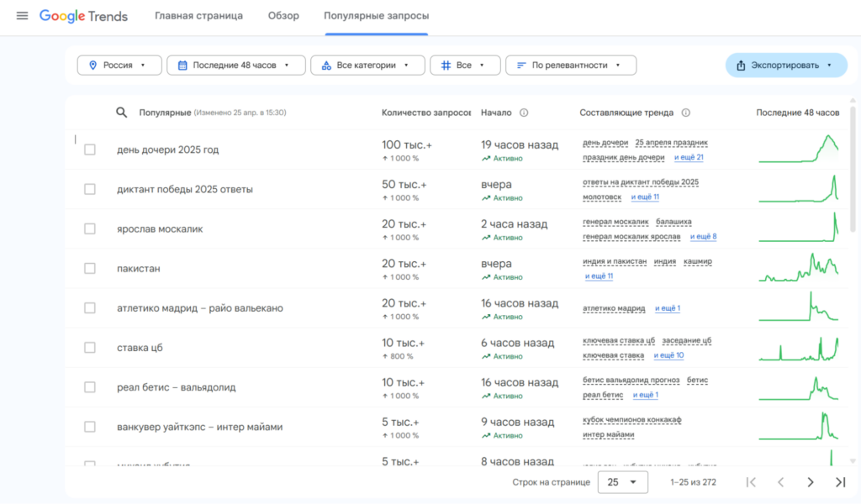Open the По релевантности sort dropdown

pyautogui.click(x=571, y=66)
